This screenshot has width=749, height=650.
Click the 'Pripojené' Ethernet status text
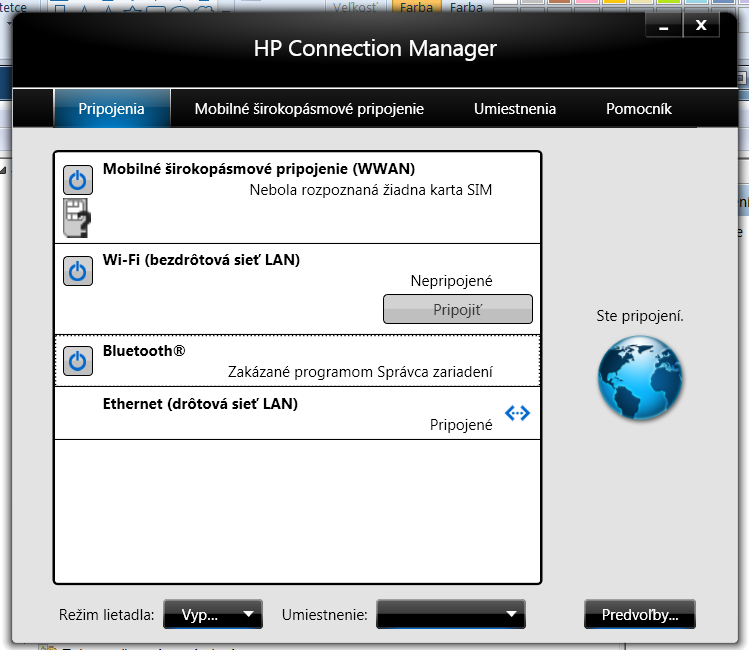[461, 425]
